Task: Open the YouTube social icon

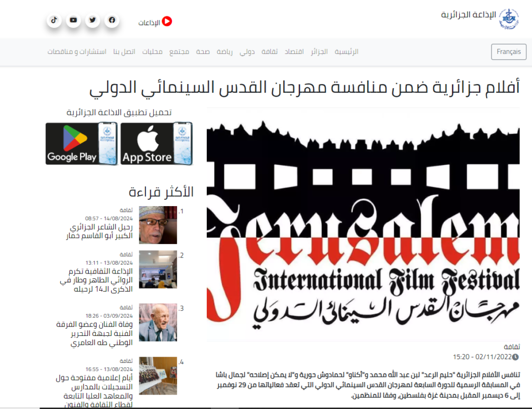Action: click(73, 20)
